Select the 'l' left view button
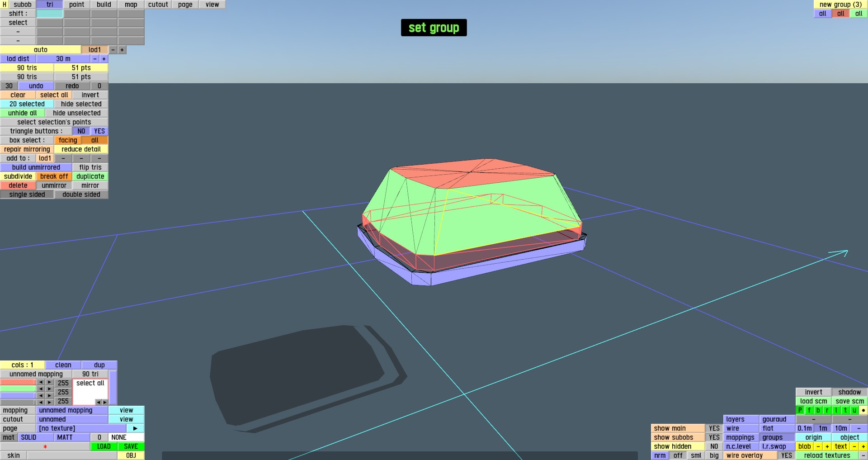This screenshot has height=460, width=868. (x=836, y=410)
